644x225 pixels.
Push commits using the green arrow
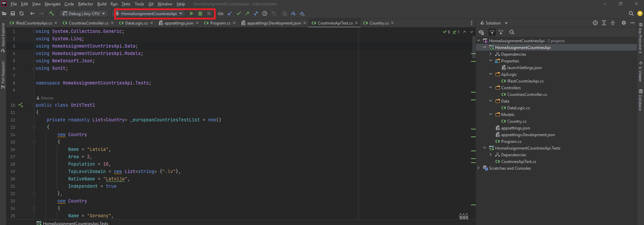(247, 13)
